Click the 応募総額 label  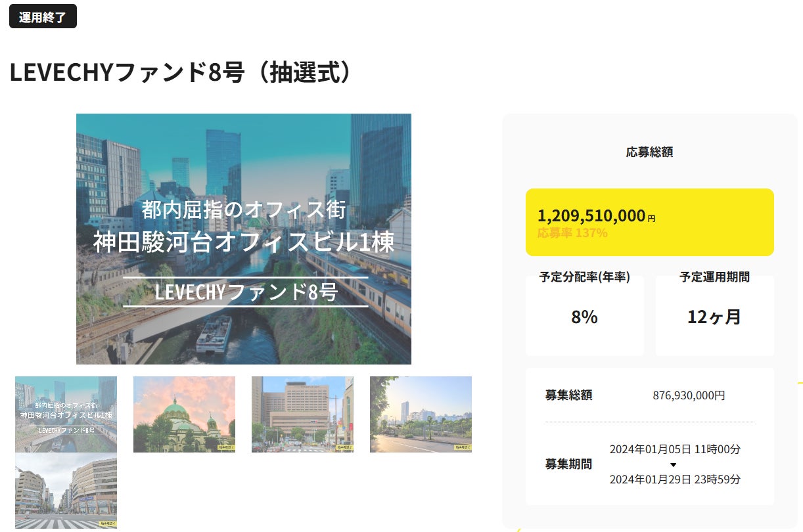pyautogui.click(x=649, y=152)
